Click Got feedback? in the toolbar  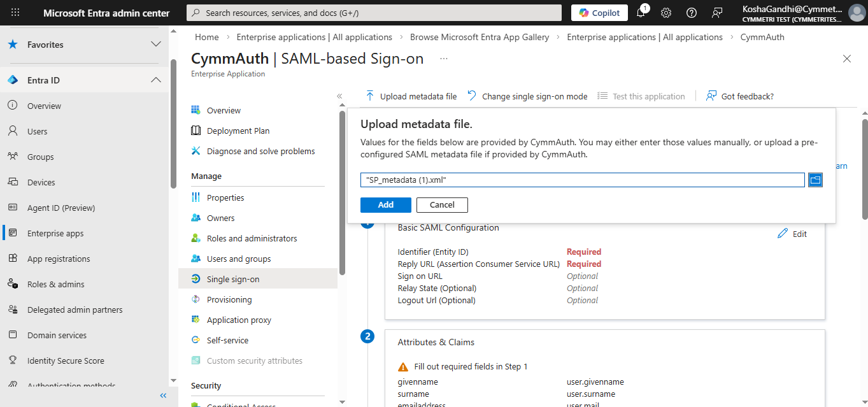coord(740,96)
